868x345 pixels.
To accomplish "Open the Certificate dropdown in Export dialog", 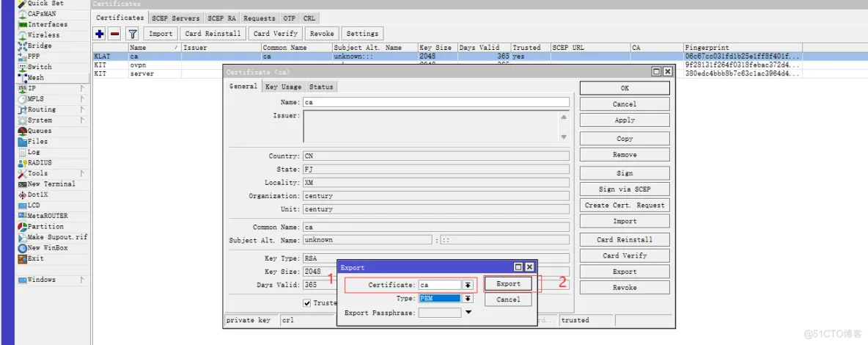I will click(x=467, y=285).
